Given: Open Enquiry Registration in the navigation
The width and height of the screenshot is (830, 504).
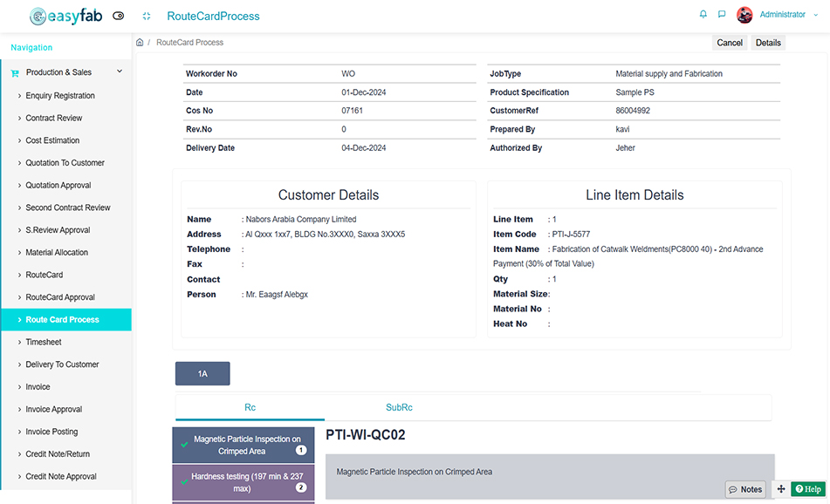Looking at the screenshot, I should click(x=60, y=96).
